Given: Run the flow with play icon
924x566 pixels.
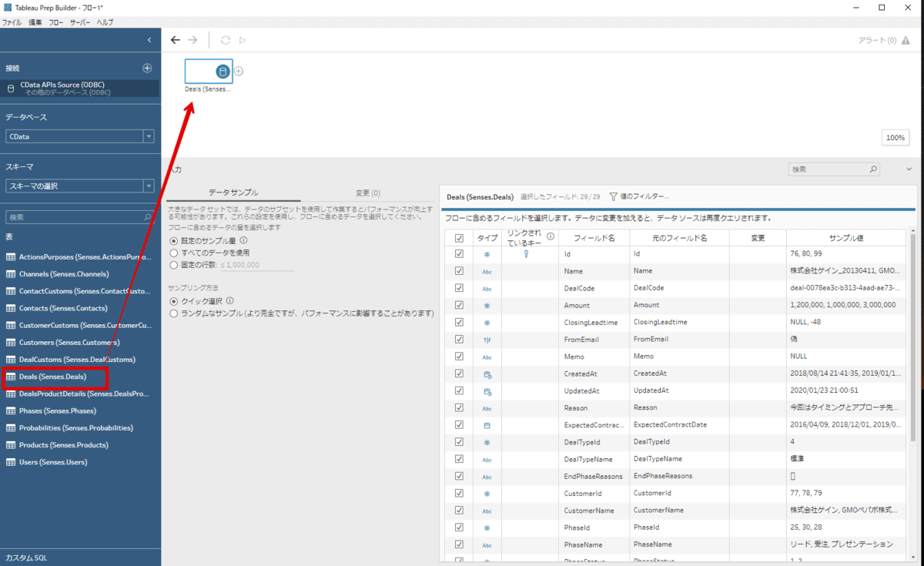Looking at the screenshot, I should click(243, 40).
